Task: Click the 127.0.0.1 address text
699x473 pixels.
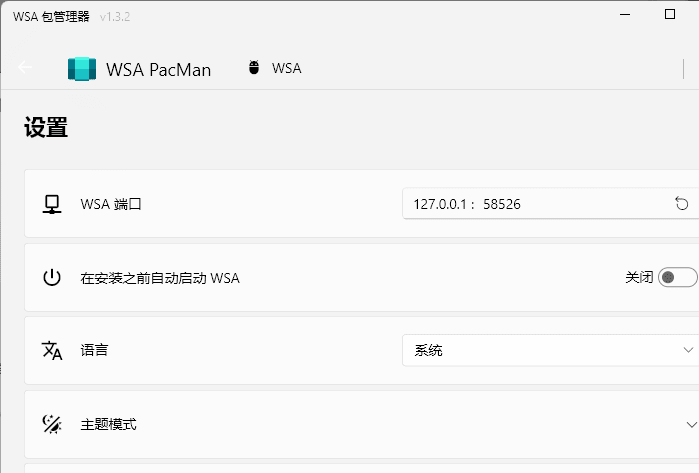Action: (440, 204)
